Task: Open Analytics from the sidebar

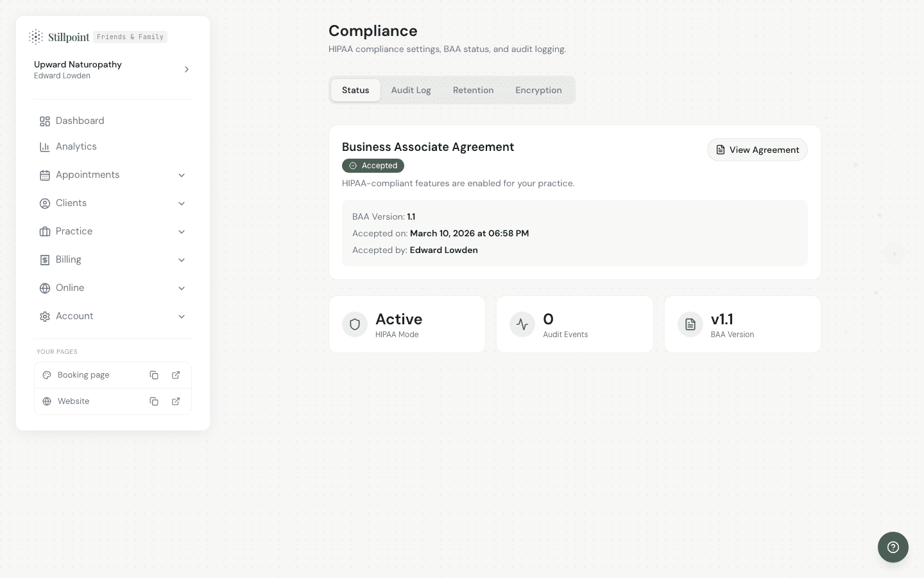Action: coord(76,146)
